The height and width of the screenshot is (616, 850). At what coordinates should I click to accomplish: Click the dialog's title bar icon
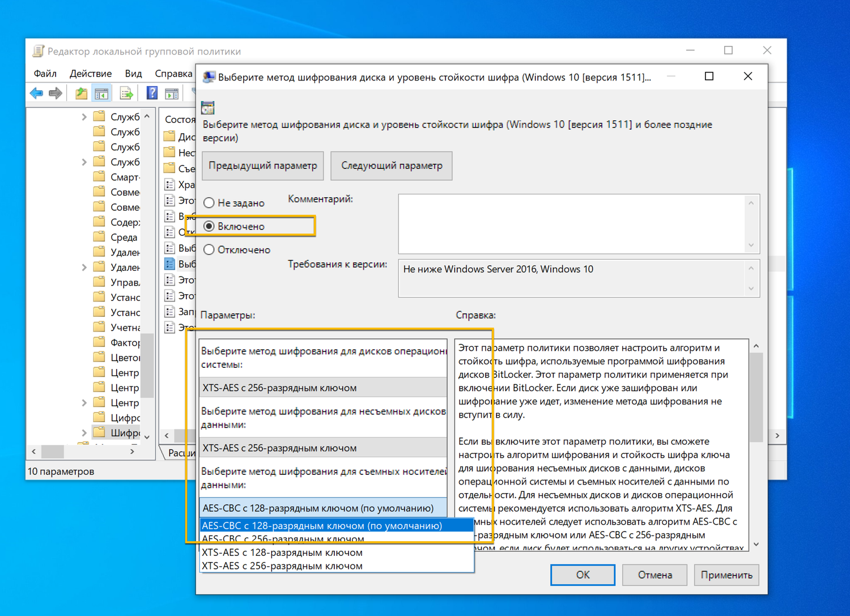click(x=209, y=77)
